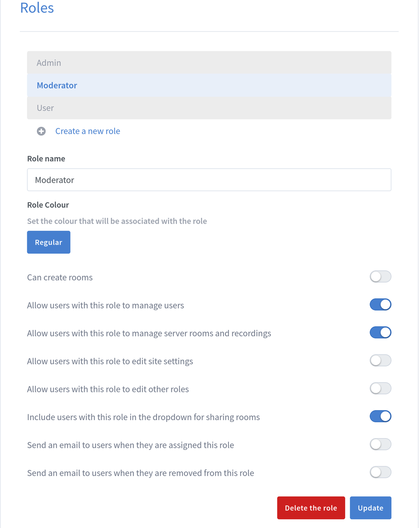The image size is (420, 528).
Task: Click the Role Colour label
Action: [48, 205]
